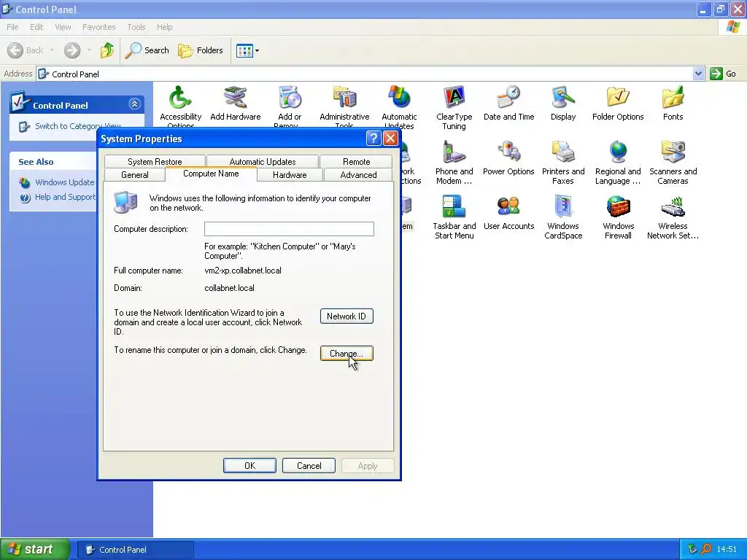
Task: Click the Search toolbar button
Action: click(147, 50)
